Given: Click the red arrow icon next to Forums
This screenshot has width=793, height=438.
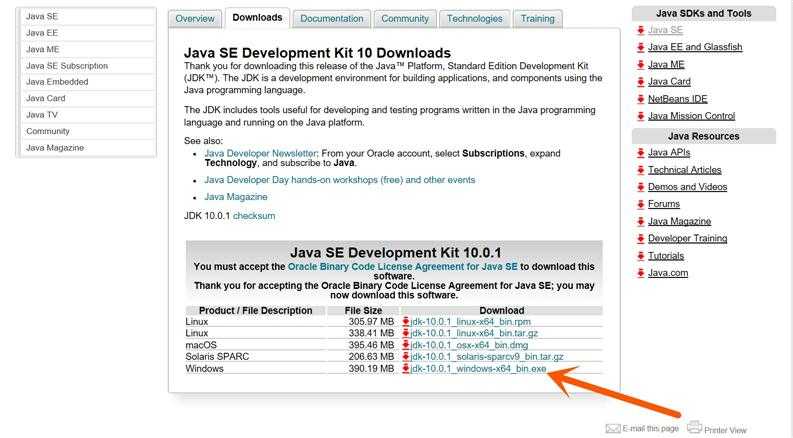Looking at the screenshot, I should [640, 204].
